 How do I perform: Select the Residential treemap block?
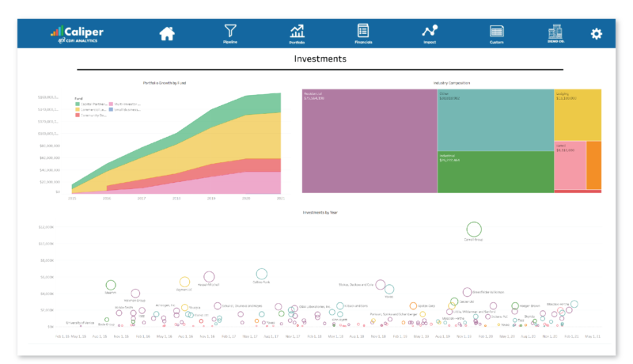click(x=370, y=141)
